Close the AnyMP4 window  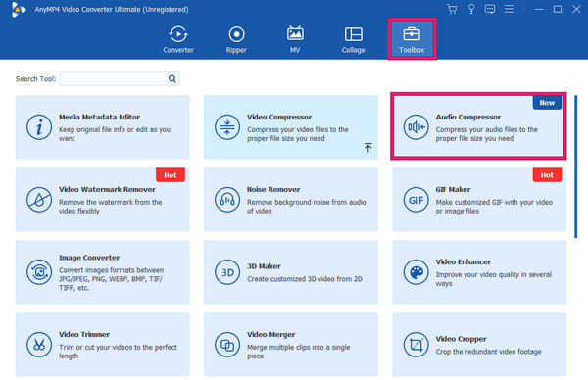(x=576, y=9)
